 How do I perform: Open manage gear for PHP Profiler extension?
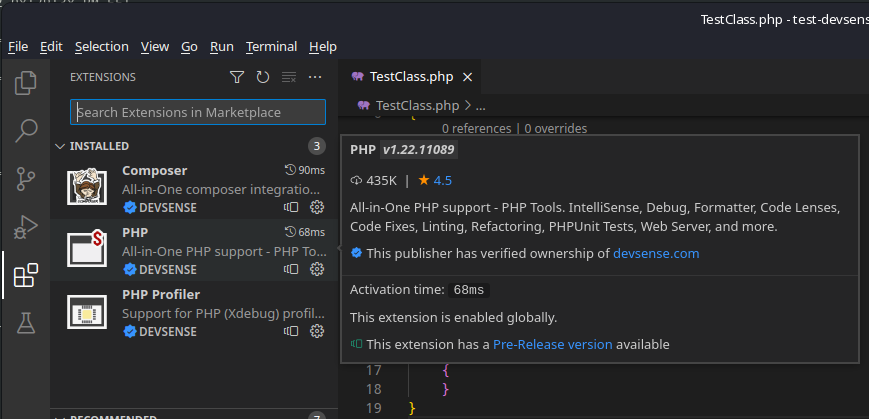(317, 332)
